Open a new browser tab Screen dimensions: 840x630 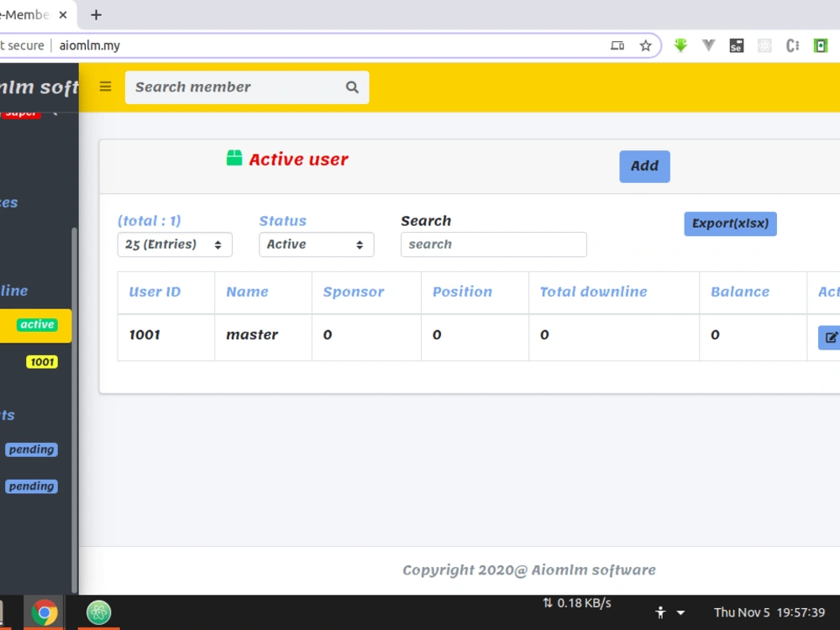96,15
